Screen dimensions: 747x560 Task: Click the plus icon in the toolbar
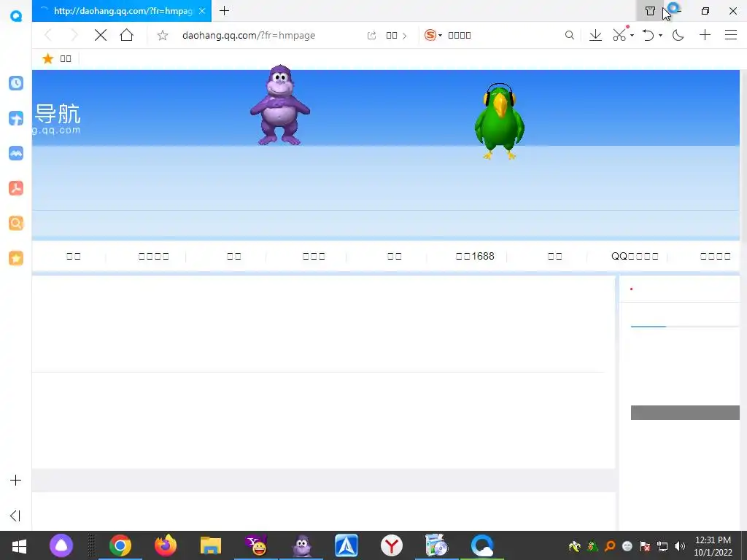coord(705,35)
